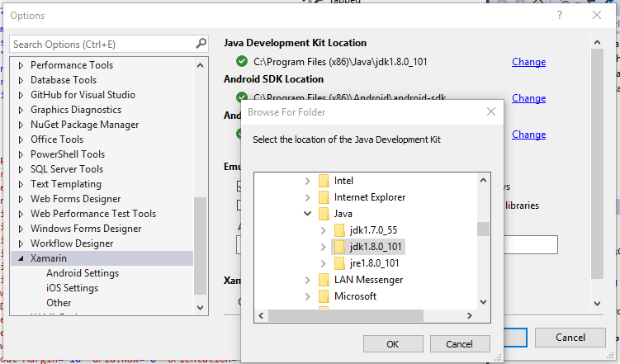Expand the Office Tools node
Screen dimensions: 620x364
pos(21,139)
